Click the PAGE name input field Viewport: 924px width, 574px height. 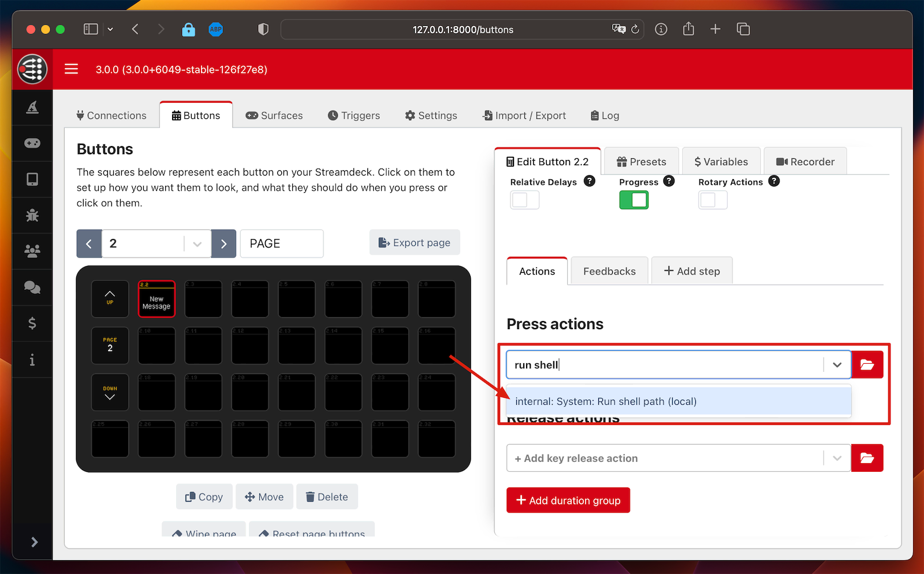pos(282,244)
